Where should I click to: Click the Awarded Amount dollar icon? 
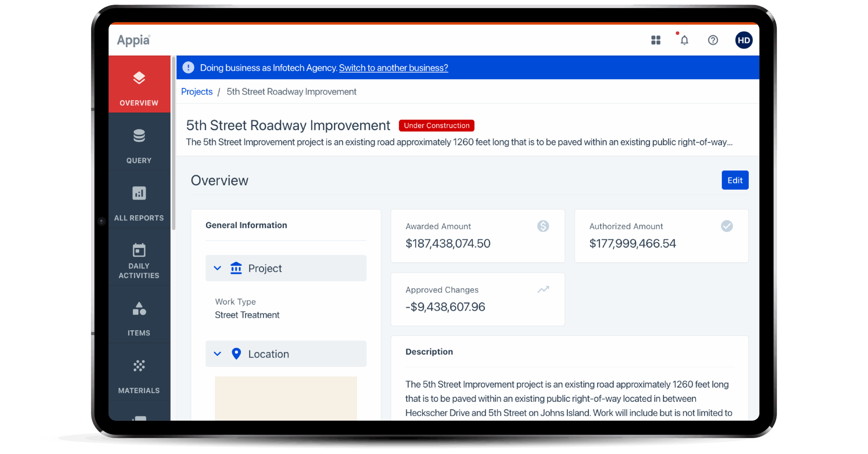pyautogui.click(x=543, y=226)
